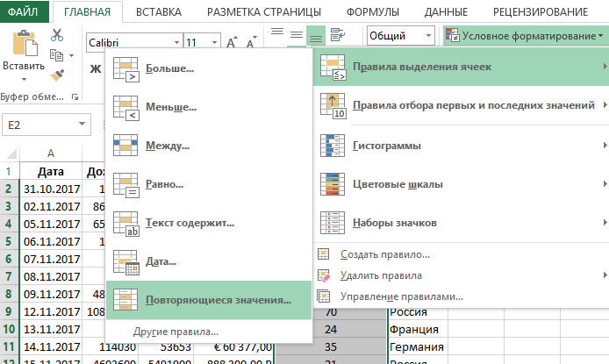Choose the Больше... rule
This screenshot has width=609, height=364.
pyautogui.click(x=209, y=68)
